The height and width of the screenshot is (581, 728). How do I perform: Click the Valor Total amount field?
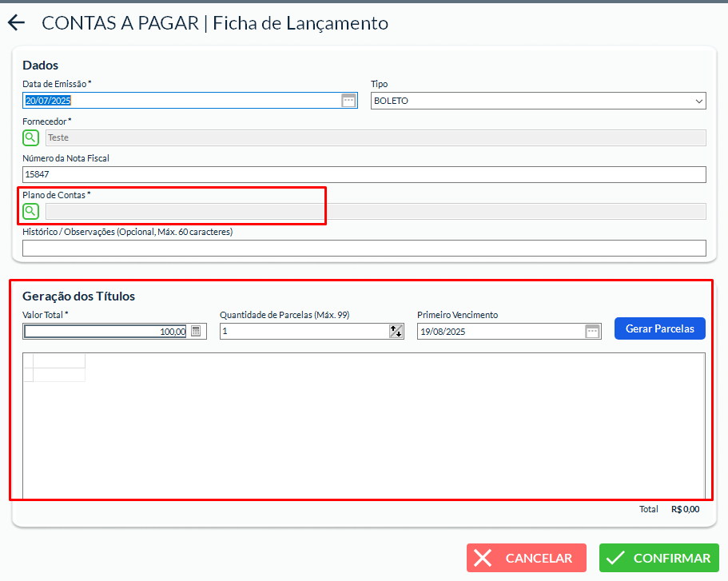coord(105,331)
